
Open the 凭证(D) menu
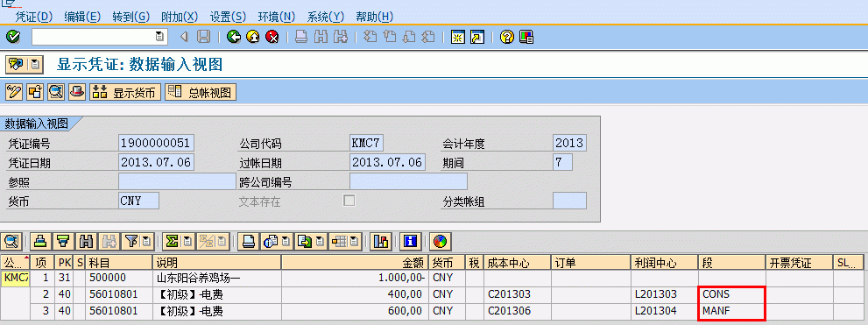coord(34,17)
